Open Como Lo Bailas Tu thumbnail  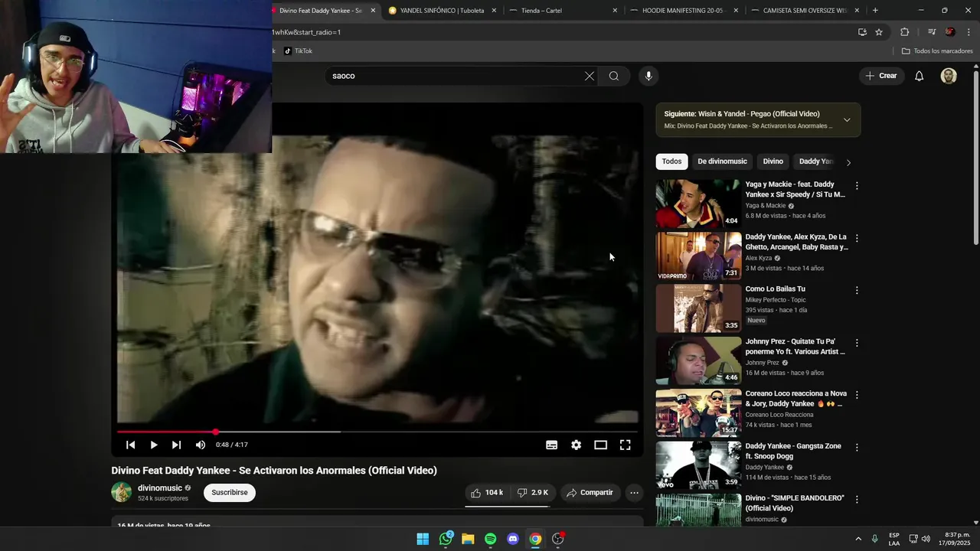tap(698, 308)
